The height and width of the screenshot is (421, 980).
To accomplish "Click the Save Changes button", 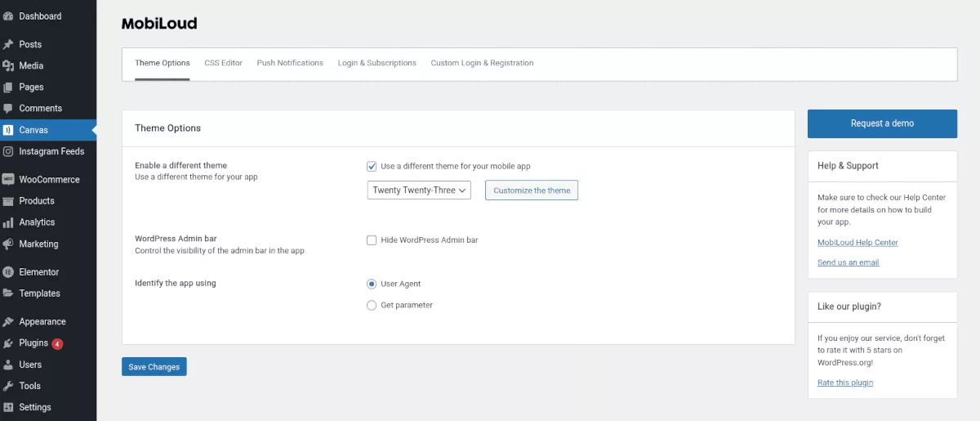I will click(x=154, y=367).
